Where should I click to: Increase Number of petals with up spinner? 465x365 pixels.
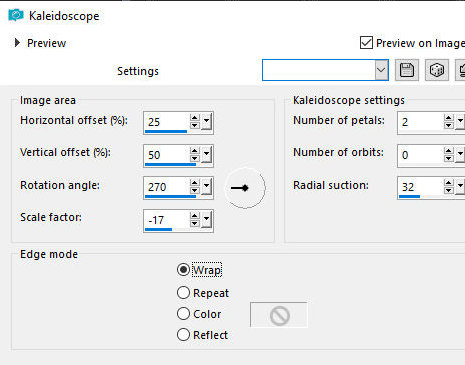click(449, 118)
